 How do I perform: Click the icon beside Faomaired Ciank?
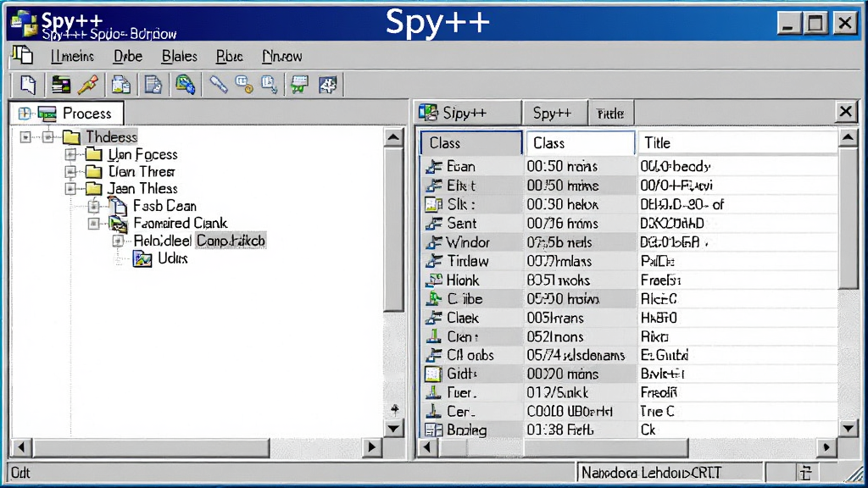tap(118, 224)
